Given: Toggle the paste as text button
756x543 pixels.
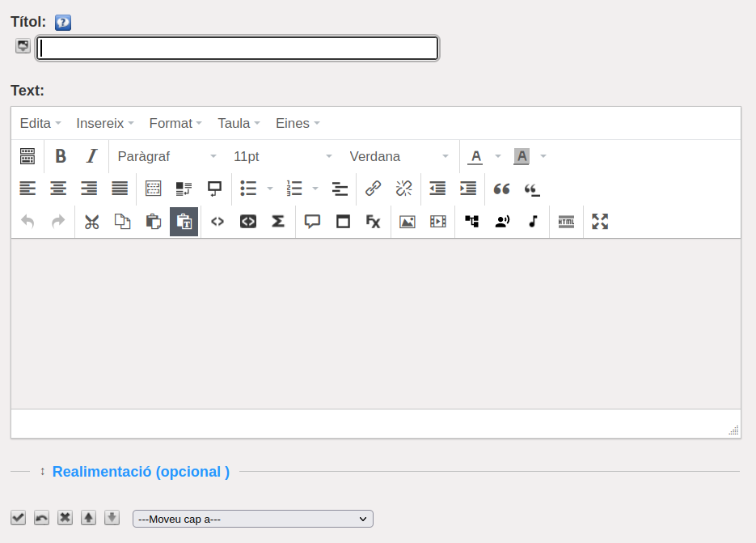Looking at the screenshot, I should (x=184, y=222).
